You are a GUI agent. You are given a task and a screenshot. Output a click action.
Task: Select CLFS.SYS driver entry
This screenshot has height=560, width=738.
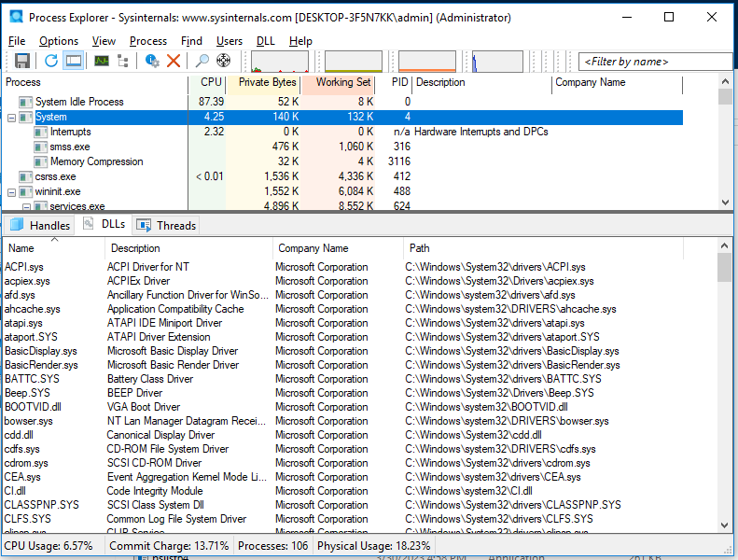point(342,519)
